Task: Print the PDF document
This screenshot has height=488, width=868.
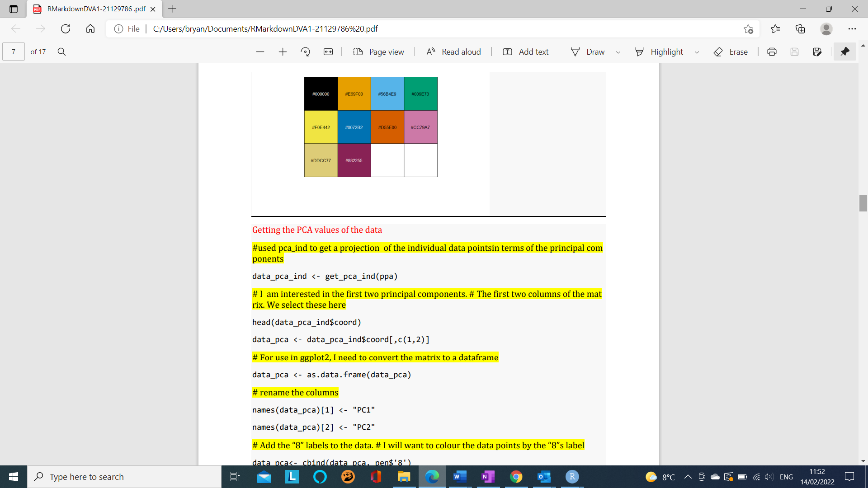Action: [772, 52]
